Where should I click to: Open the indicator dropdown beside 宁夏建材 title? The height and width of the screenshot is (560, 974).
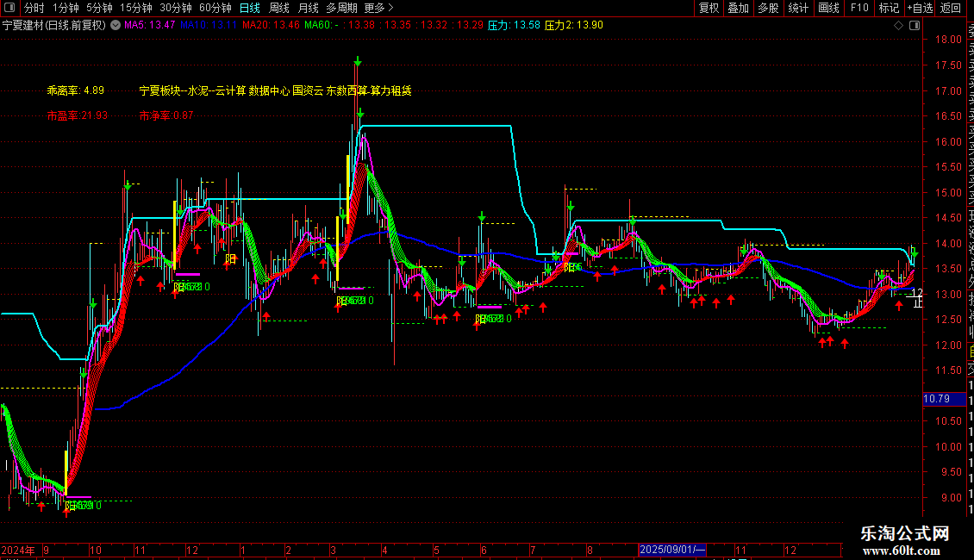coord(116,25)
